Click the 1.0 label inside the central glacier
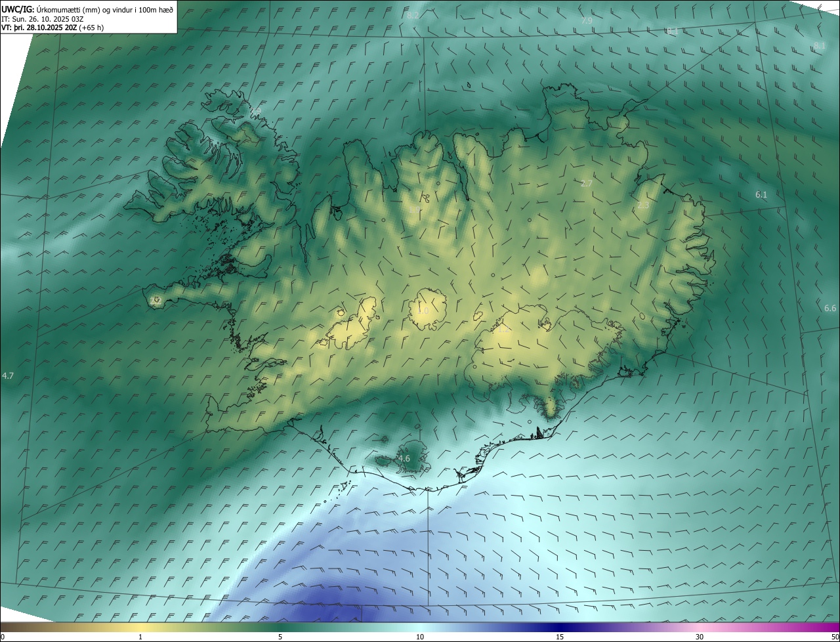This screenshot has width=840, height=642. 423,311
